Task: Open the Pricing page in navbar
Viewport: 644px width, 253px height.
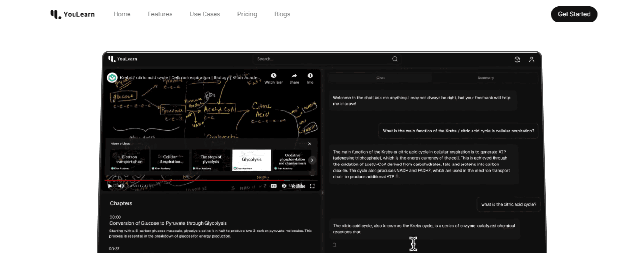Action: pyautogui.click(x=247, y=14)
